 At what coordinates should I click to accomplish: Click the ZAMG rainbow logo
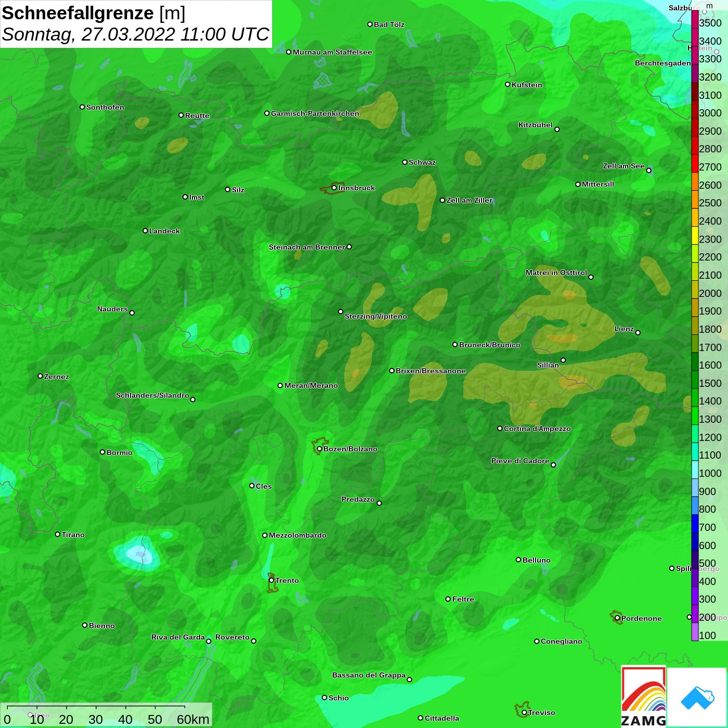click(x=643, y=696)
